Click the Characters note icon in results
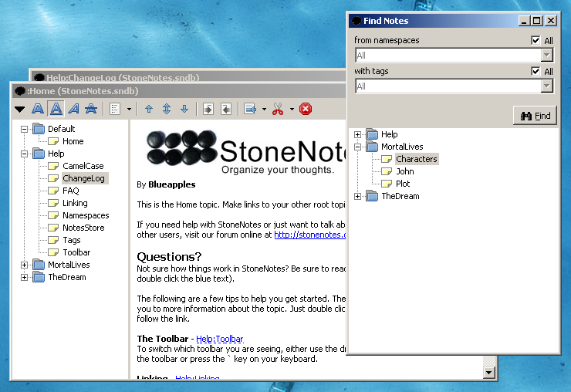Viewport: 571px width, 392px height. (387, 159)
